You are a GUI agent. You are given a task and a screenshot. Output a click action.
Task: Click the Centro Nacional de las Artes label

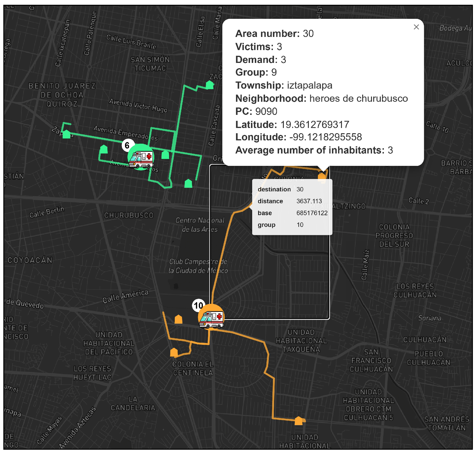tap(200, 224)
